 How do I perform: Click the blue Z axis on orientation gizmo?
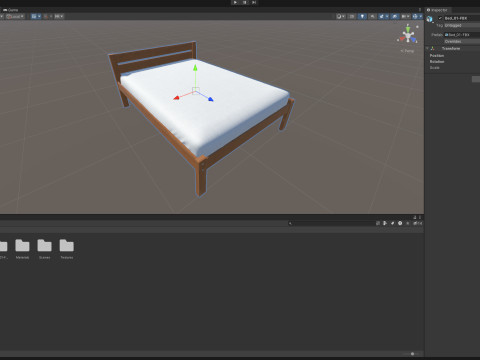point(414,40)
